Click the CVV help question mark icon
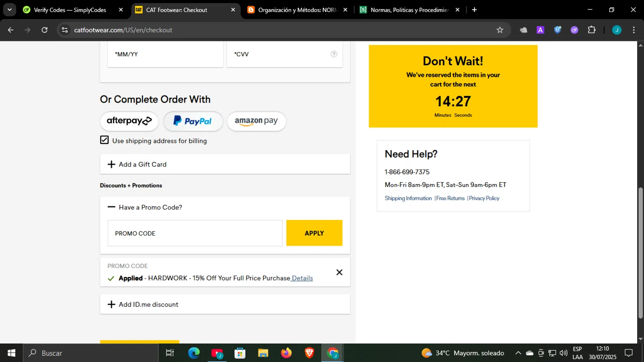 coord(334,54)
